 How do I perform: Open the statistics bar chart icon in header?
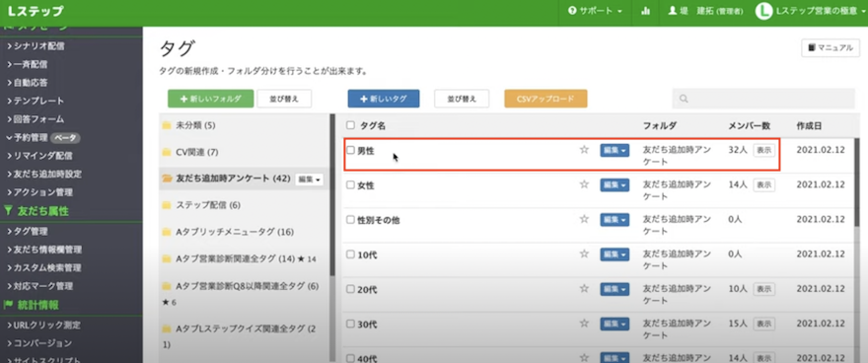pos(645,11)
